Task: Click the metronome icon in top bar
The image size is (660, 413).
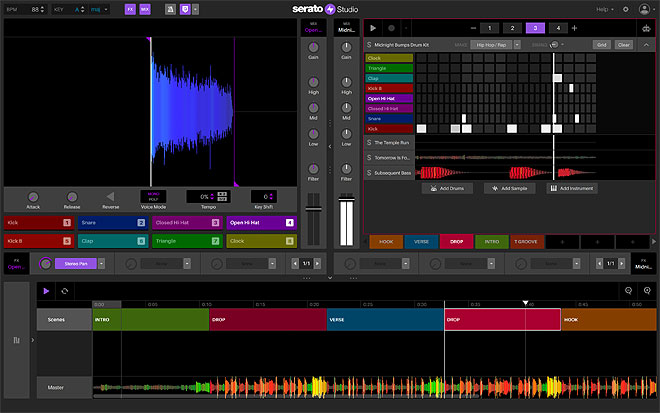Action: pyautogui.click(x=170, y=9)
